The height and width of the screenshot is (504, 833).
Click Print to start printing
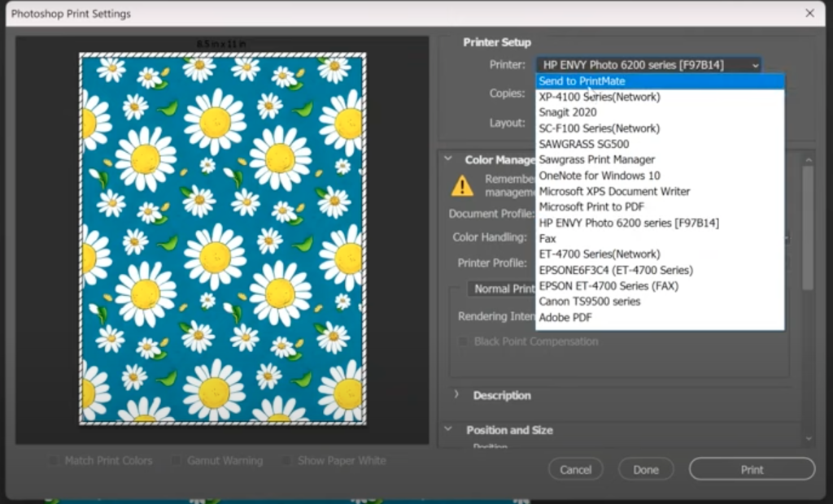751,469
